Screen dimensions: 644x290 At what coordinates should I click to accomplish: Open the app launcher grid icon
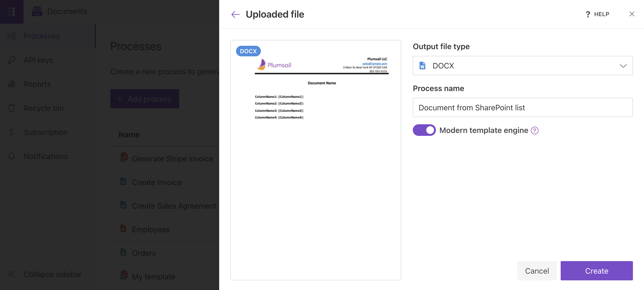coord(12,12)
